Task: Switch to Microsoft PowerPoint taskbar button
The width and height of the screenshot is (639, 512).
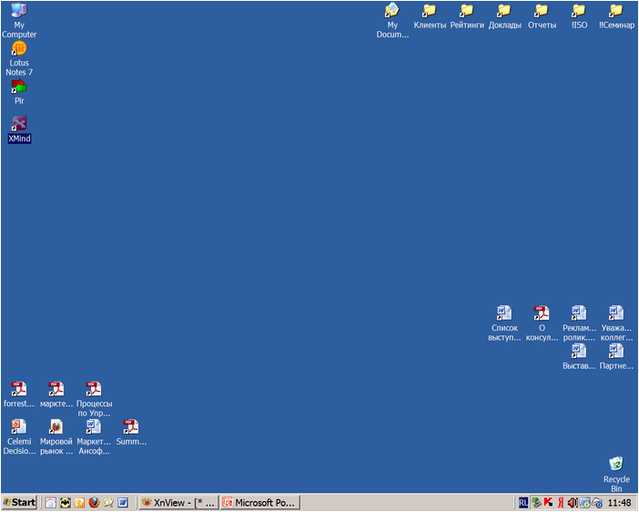Action: tap(259, 503)
